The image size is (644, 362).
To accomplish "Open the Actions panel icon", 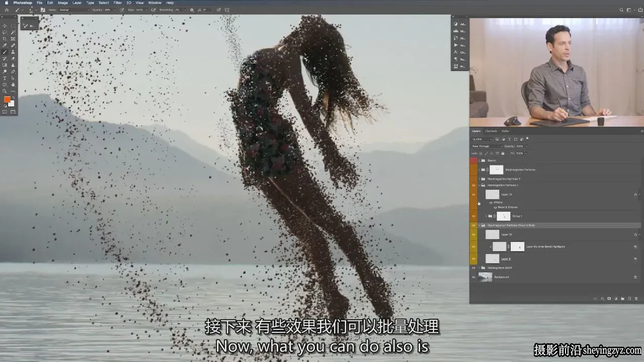I will click(456, 45).
